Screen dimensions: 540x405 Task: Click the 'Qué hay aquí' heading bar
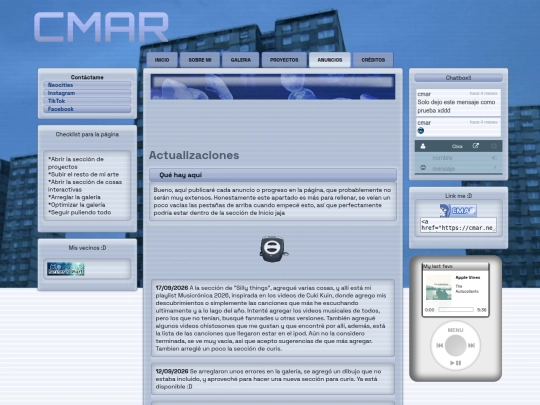point(273,175)
